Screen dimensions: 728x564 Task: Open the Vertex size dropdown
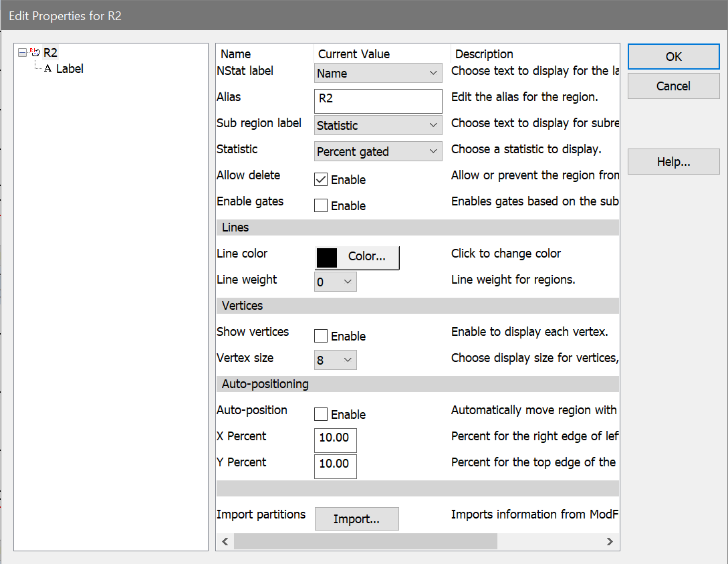335,361
